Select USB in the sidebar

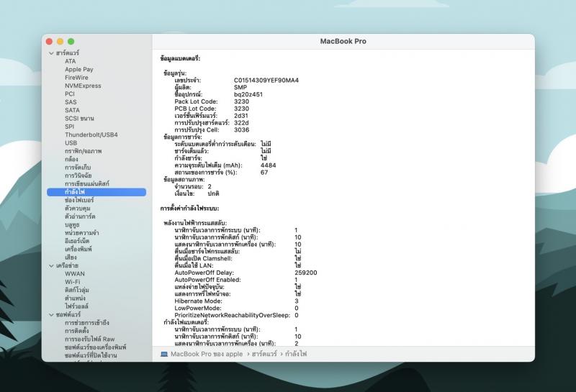point(71,143)
